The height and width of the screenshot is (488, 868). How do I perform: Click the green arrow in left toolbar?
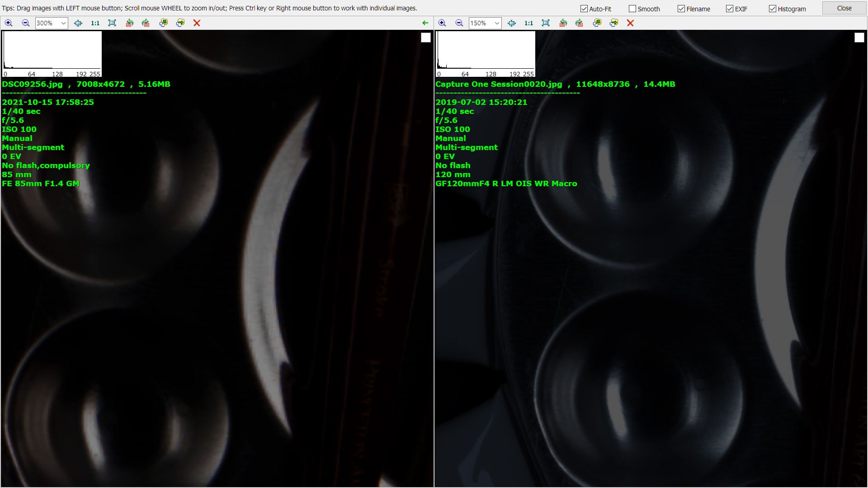425,23
